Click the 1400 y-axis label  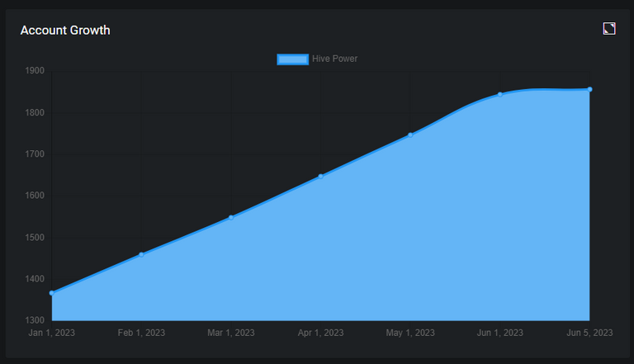[x=35, y=279]
